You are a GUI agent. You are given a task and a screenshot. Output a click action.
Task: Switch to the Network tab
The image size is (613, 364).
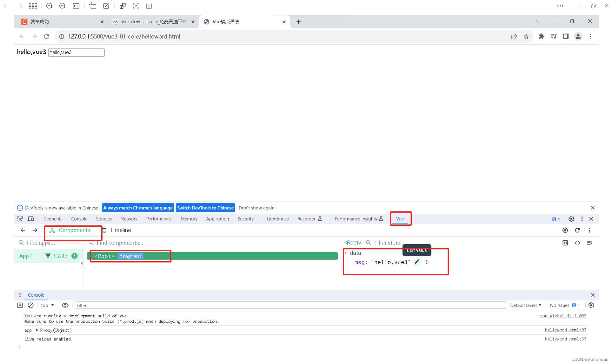129,218
